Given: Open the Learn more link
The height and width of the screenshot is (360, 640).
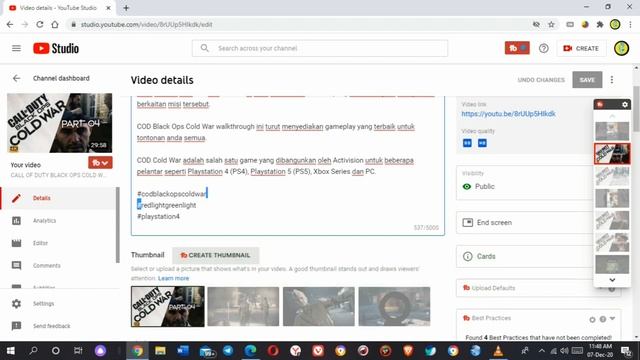Looking at the screenshot, I should (173, 278).
